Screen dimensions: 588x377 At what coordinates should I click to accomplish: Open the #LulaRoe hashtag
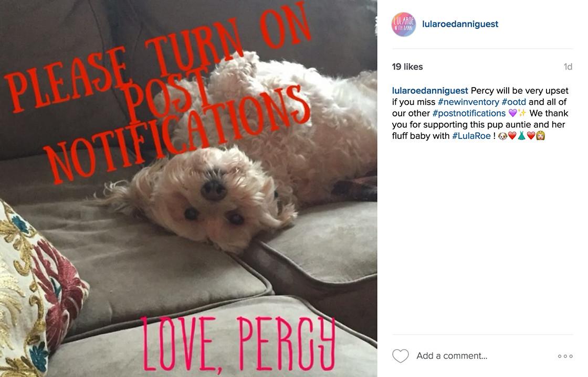pos(471,135)
